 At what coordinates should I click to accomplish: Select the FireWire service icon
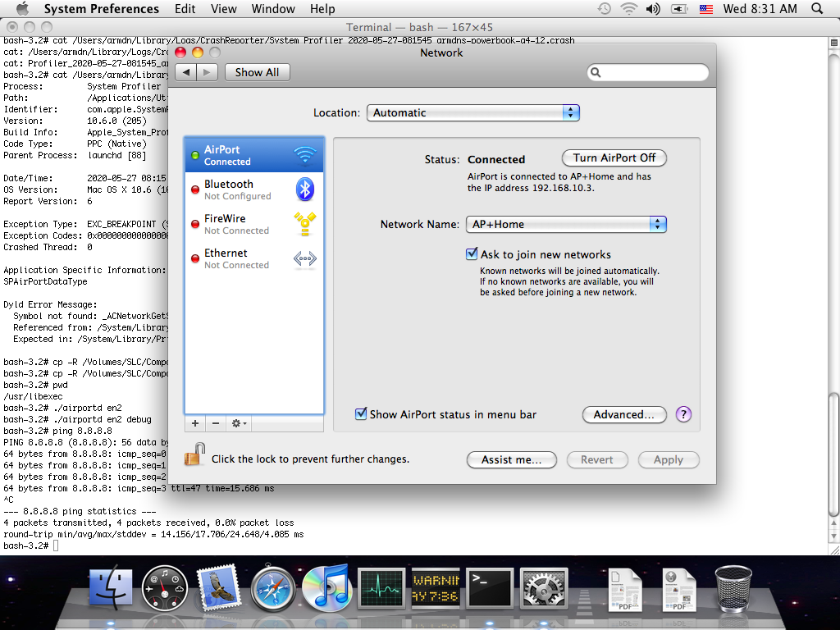click(305, 224)
